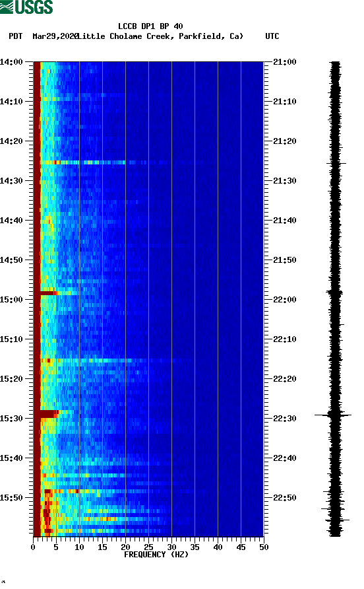Click the date text 'Mar29,2020'

[55, 36]
